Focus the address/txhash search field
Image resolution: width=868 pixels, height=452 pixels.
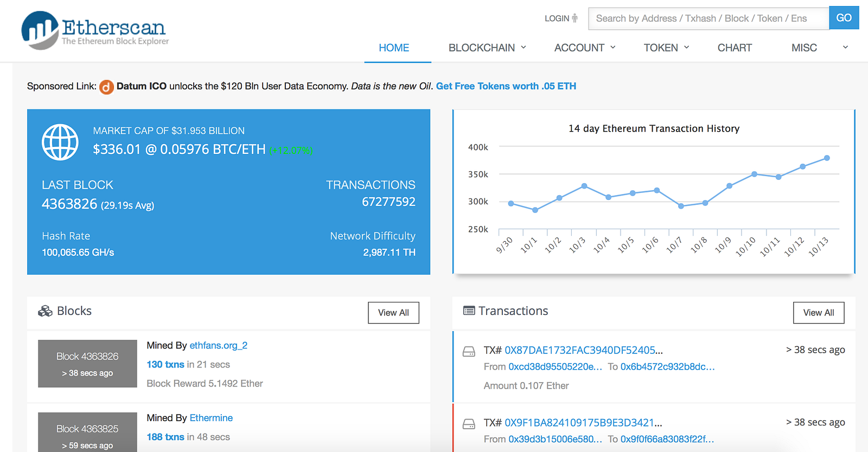click(x=709, y=18)
